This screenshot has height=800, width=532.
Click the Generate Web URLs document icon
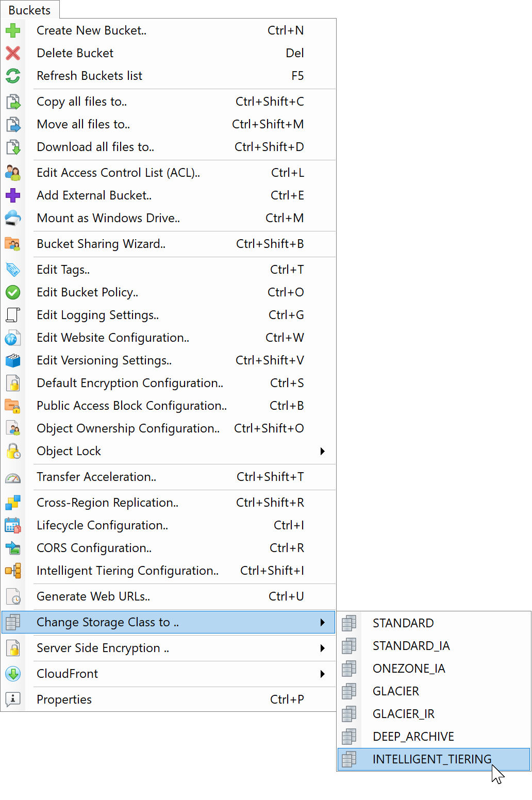click(13, 596)
